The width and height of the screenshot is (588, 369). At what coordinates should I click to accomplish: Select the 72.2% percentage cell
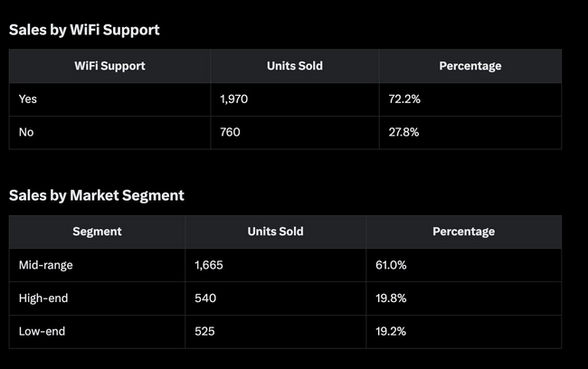point(403,99)
